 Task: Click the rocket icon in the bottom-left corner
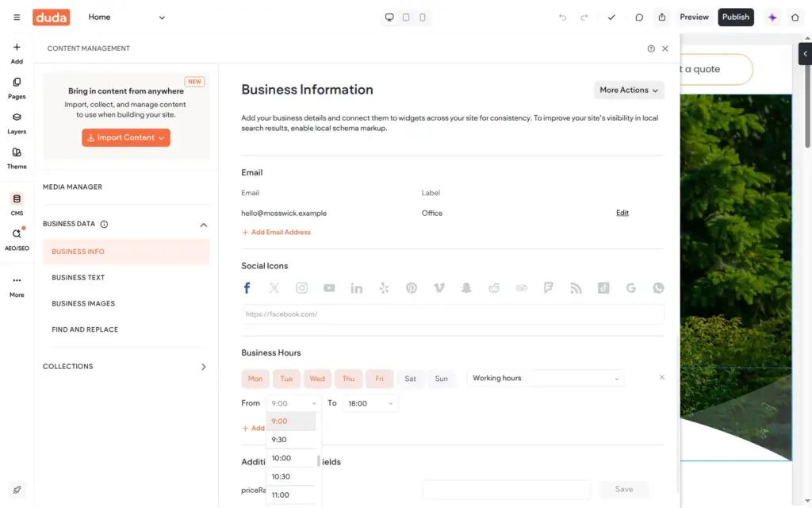click(x=17, y=490)
